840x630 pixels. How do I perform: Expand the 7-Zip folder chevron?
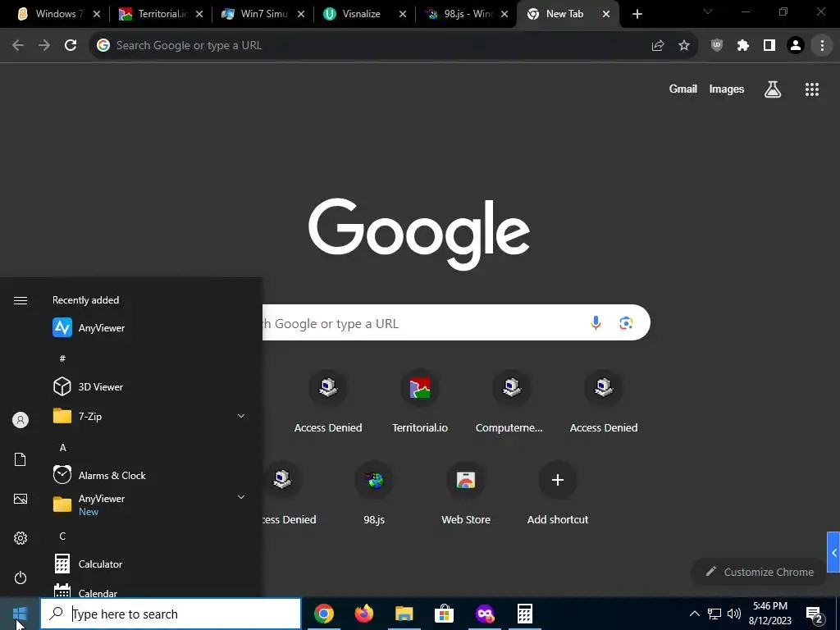click(x=241, y=416)
